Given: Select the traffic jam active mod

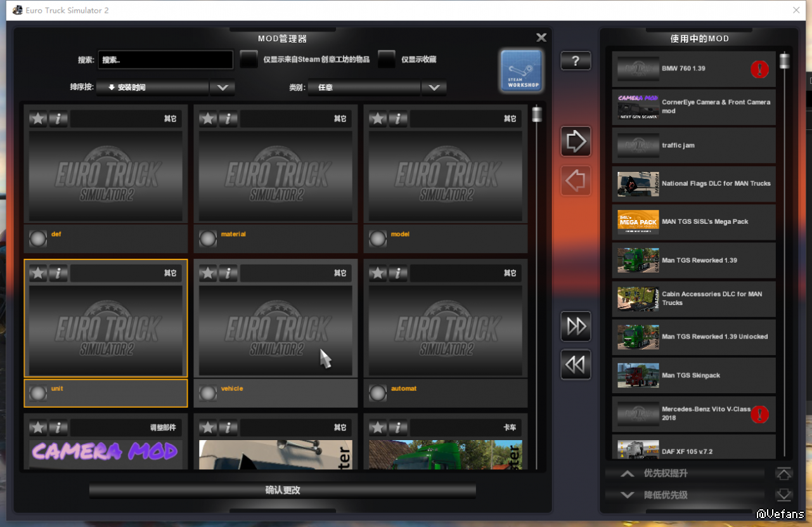Looking at the screenshot, I should click(x=693, y=145).
